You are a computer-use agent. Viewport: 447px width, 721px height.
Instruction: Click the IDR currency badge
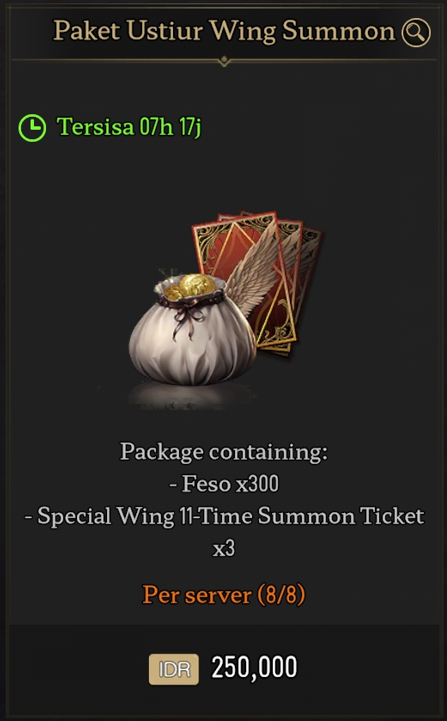click(174, 669)
